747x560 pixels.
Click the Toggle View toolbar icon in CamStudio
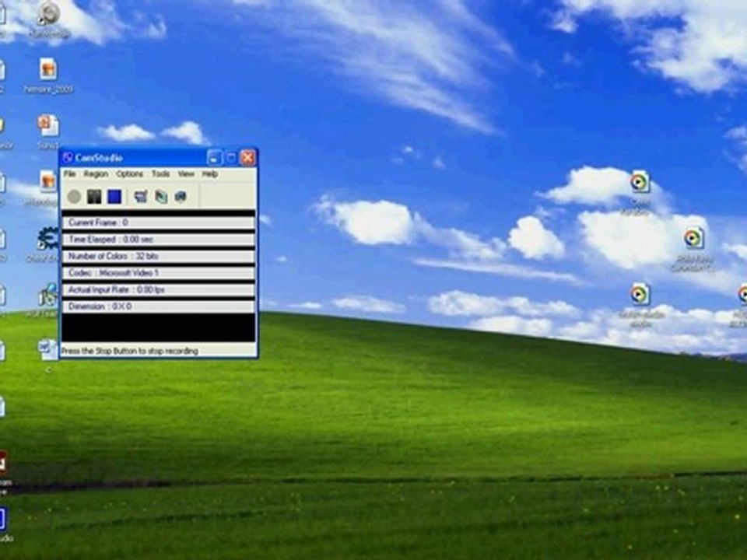(141, 197)
